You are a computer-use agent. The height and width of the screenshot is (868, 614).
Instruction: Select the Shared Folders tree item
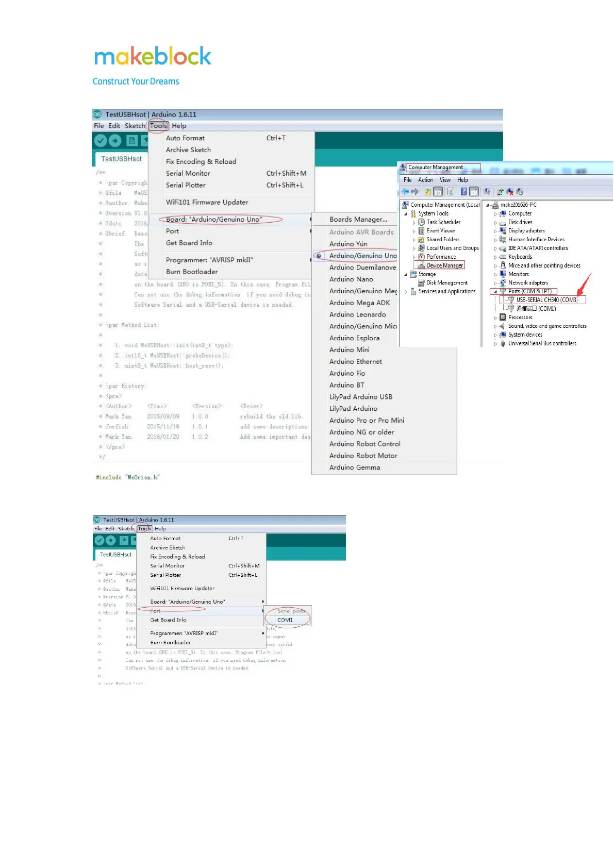point(443,240)
